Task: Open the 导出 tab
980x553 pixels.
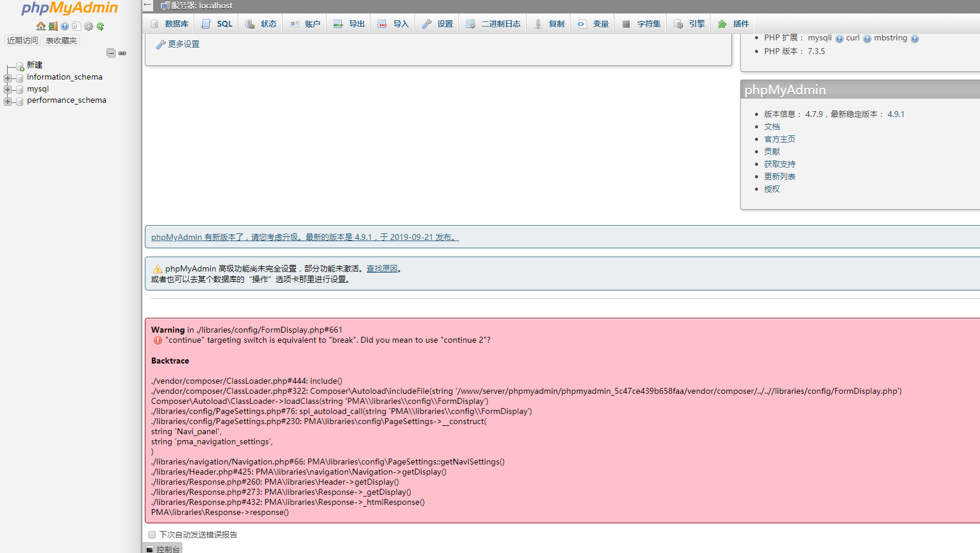Action: tap(348, 24)
